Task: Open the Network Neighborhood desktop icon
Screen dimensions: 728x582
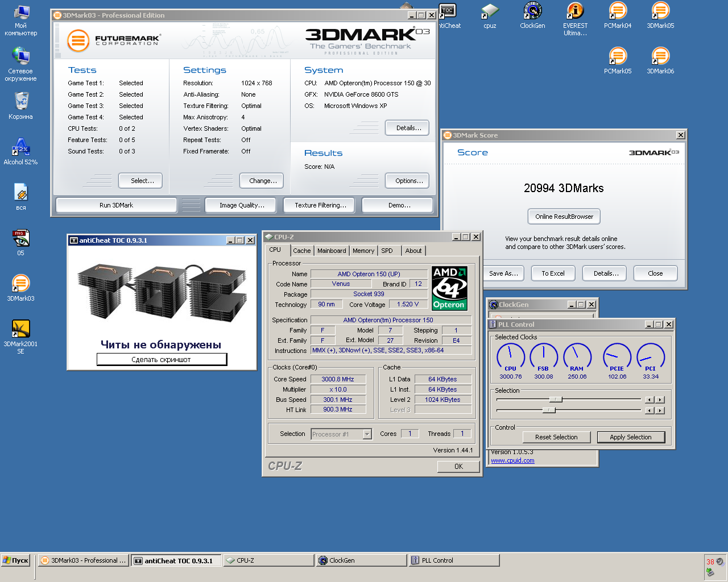Action: (x=21, y=64)
